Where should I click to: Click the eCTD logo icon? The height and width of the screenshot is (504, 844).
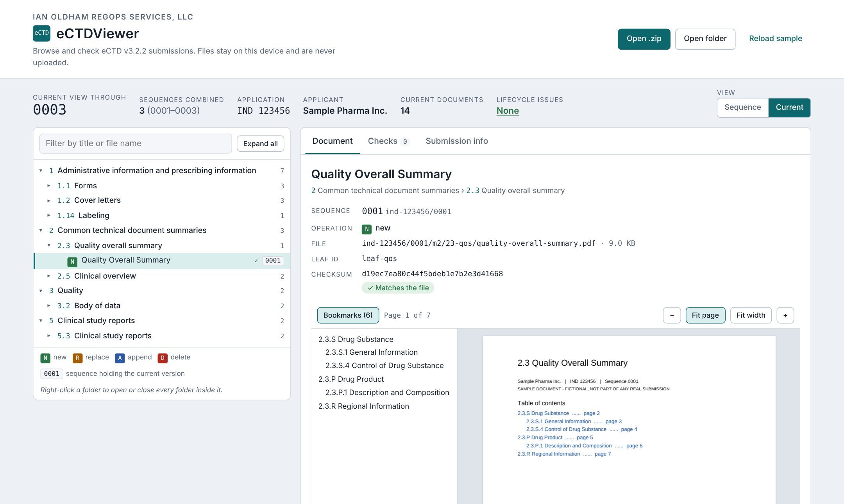point(41,33)
